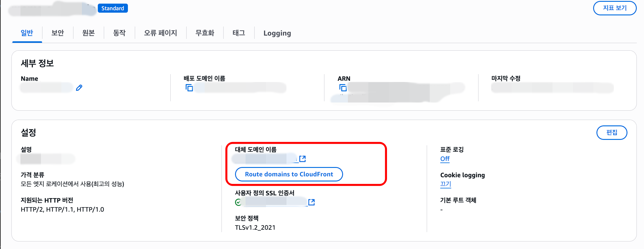Switch to the 보안 tab
The image size is (644, 249).
57,33
